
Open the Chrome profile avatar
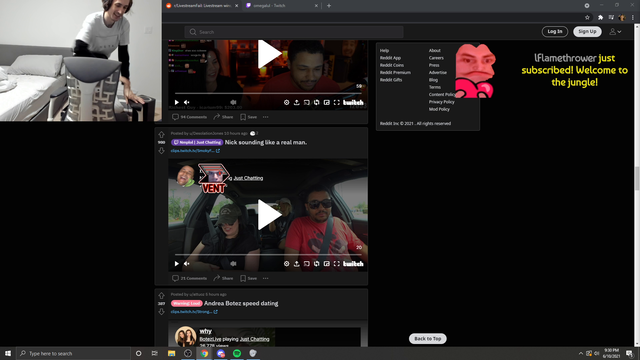622,18
